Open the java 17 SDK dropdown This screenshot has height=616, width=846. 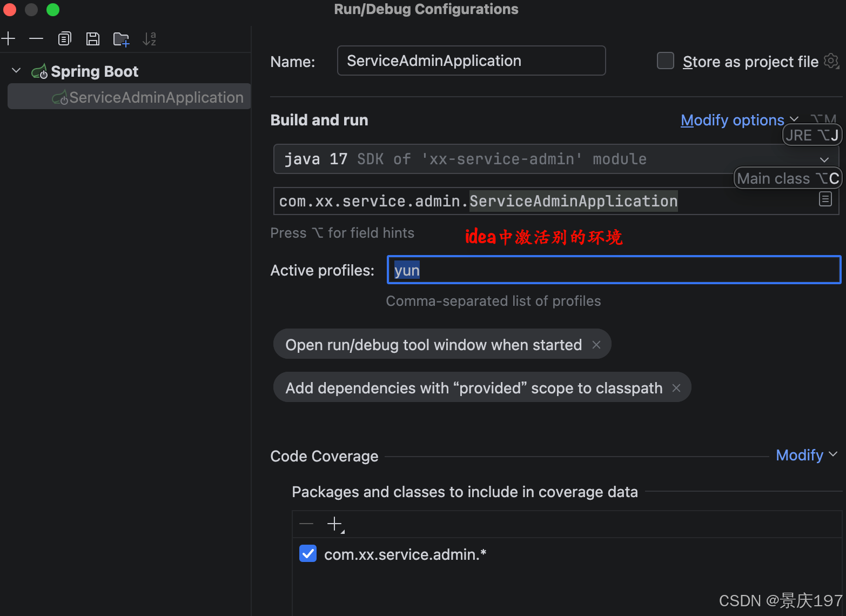(x=824, y=159)
